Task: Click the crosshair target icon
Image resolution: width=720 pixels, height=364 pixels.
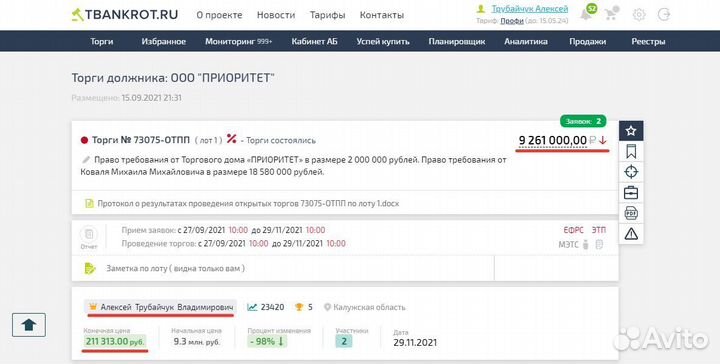Action: click(x=631, y=172)
